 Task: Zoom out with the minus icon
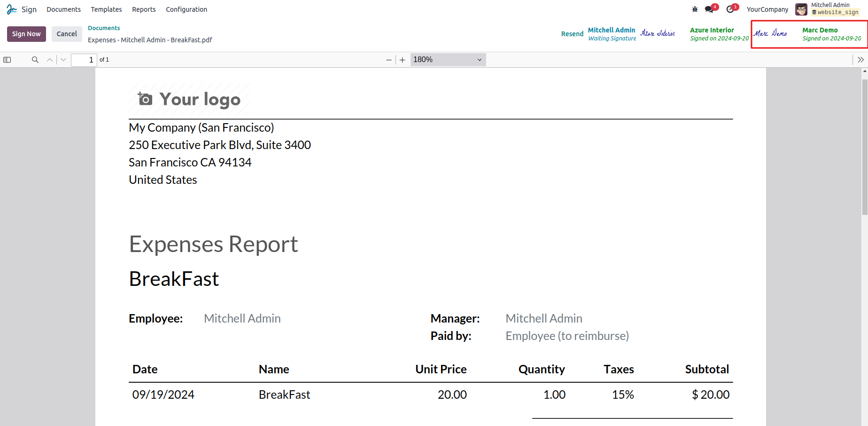pyautogui.click(x=389, y=60)
